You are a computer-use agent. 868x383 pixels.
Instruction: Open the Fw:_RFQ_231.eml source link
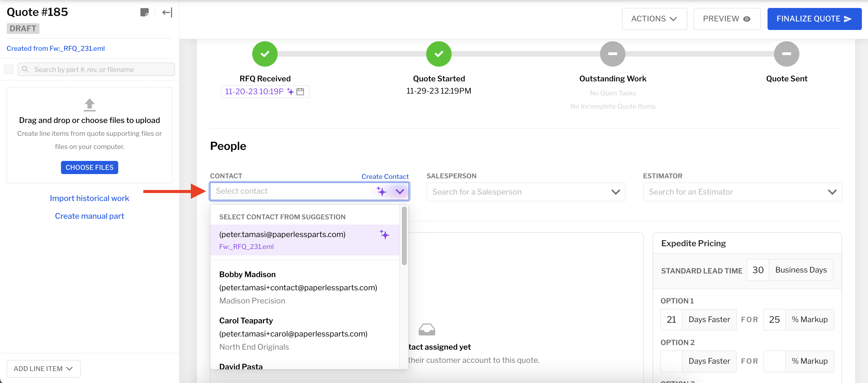click(56, 48)
